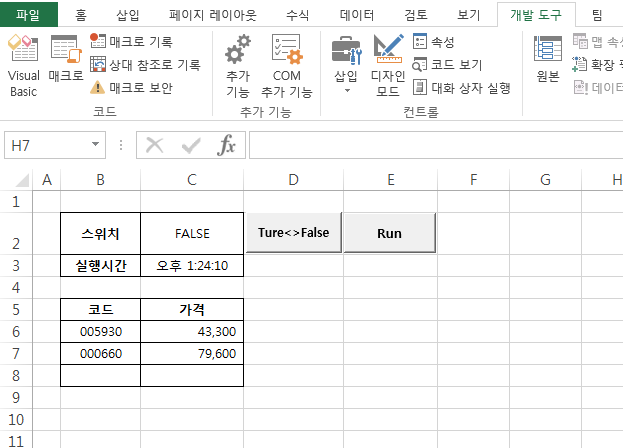The image size is (623, 448).
Task: Open the Visual Basic editor
Action: [x=23, y=66]
